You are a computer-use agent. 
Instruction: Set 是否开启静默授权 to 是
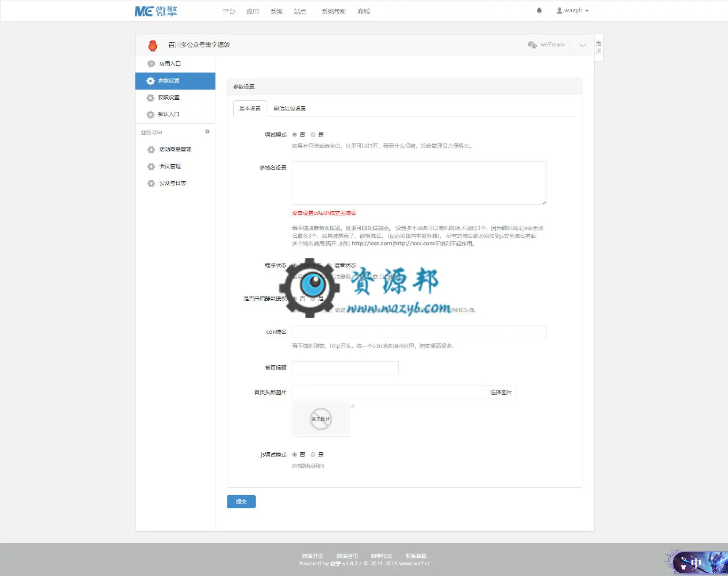click(x=313, y=299)
